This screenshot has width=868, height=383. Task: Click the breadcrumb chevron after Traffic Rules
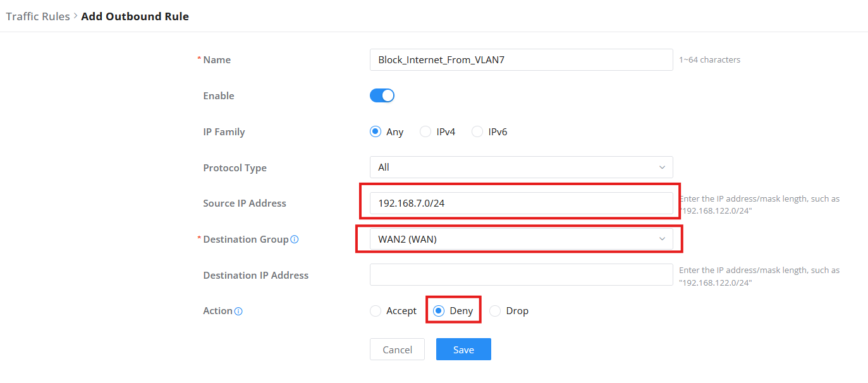(76, 16)
